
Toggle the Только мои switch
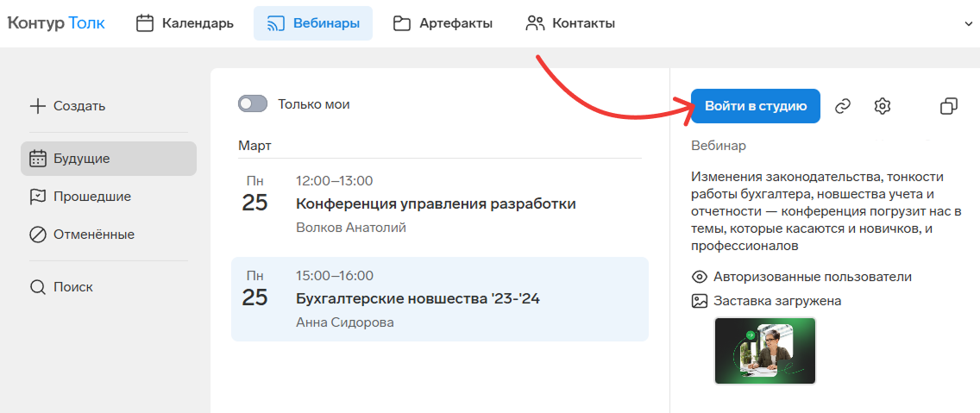click(x=253, y=104)
